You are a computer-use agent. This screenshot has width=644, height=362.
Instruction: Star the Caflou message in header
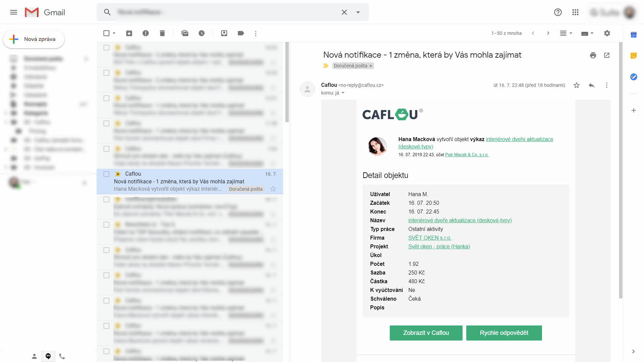tap(577, 85)
